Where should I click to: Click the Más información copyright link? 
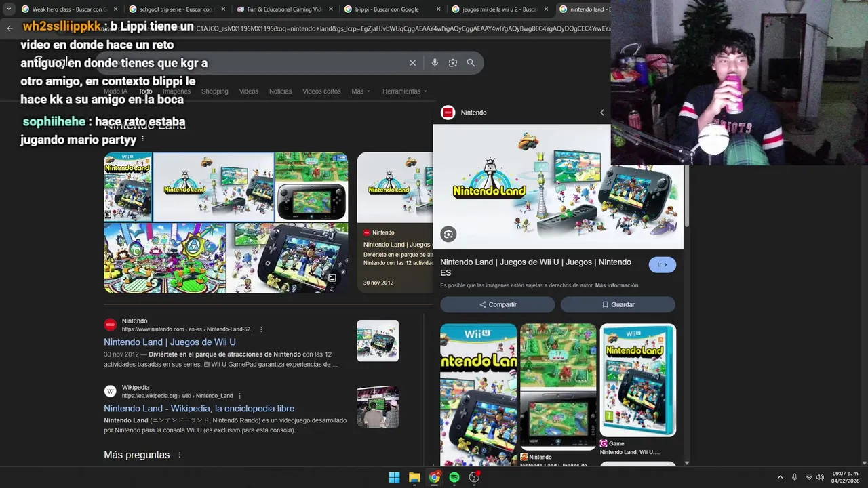click(x=616, y=286)
